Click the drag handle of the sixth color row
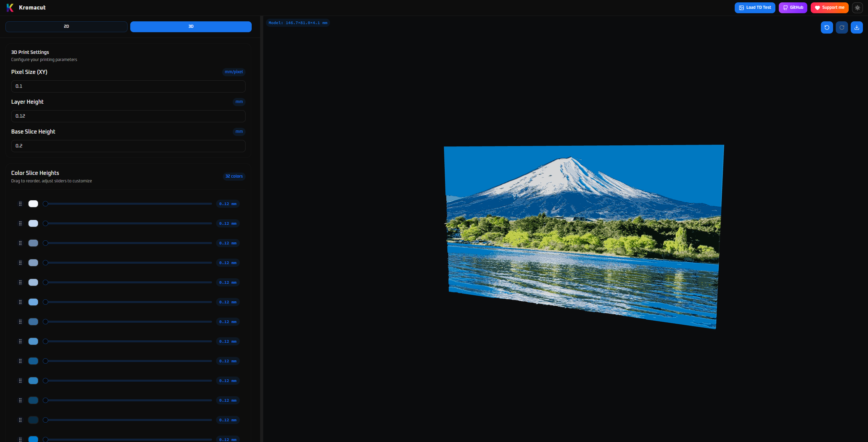 [20, 302]
